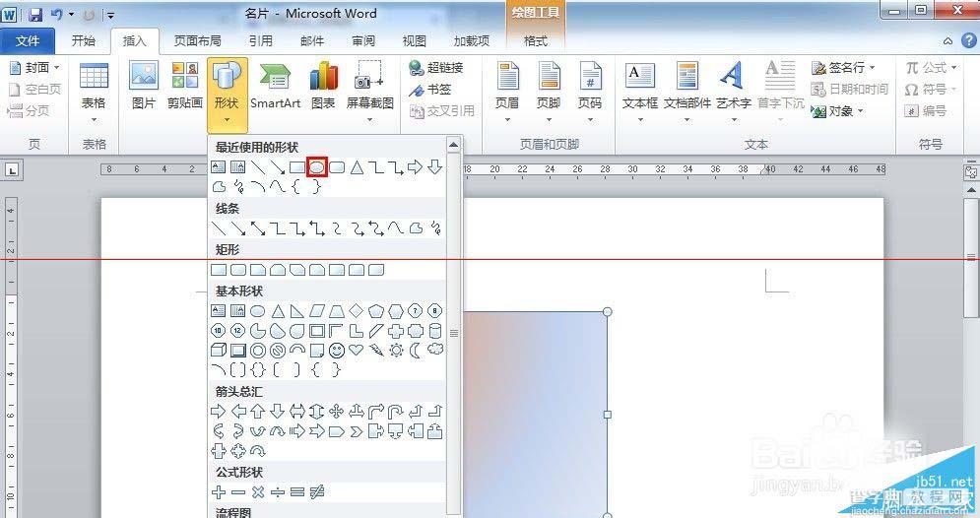Choose the multiply sign under 公式形状

(258, 492)
